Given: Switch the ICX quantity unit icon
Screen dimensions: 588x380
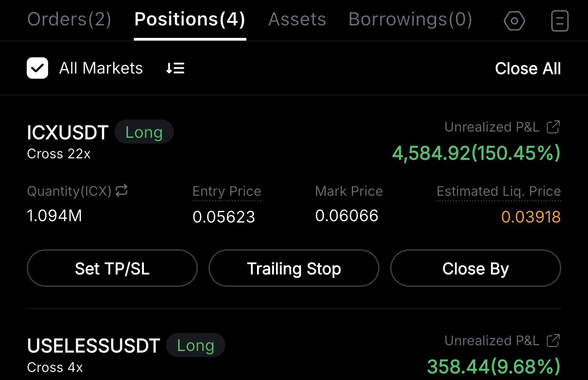Looking at the screenshot, I should pos(122,191).
